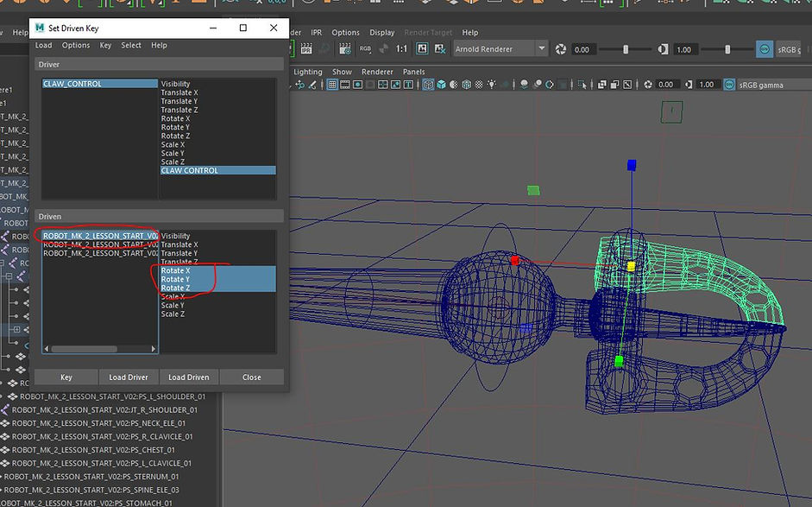This screenshot has width=812, height=507.
Task: Select CLAW CONTROL attribute in Driver list
Action: tap(218, 170)
